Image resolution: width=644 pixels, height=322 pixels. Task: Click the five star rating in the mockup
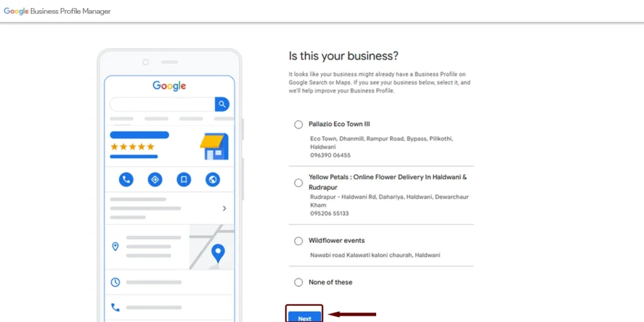coord(132,147)
